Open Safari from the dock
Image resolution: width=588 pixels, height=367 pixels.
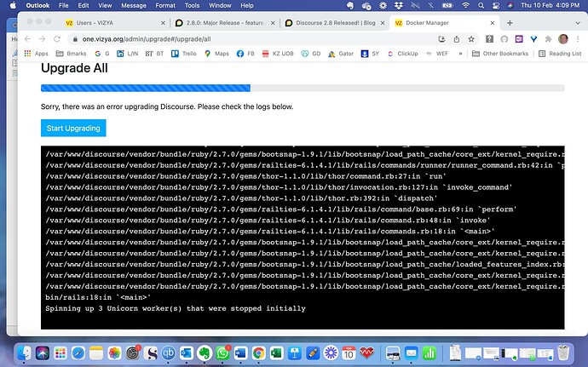pos(78,353)
